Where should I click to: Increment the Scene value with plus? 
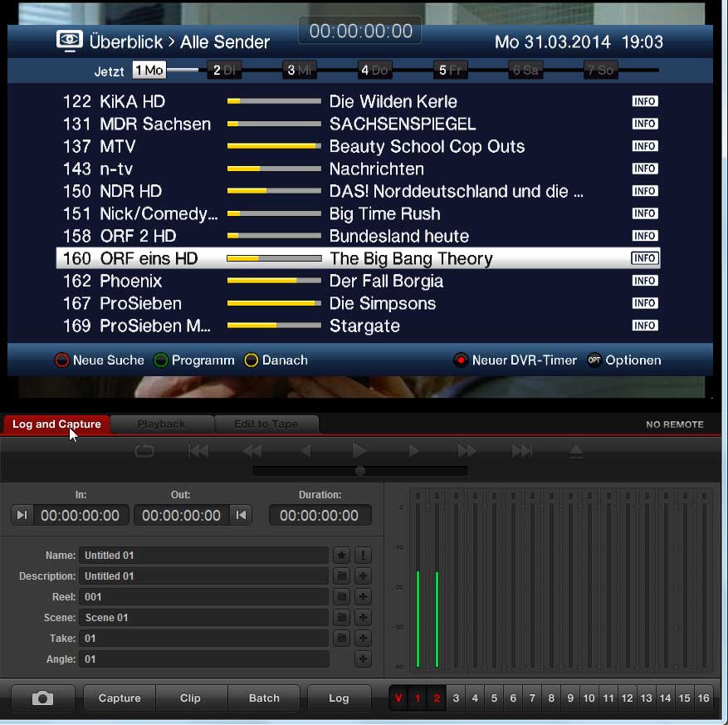tap(363, 617)
